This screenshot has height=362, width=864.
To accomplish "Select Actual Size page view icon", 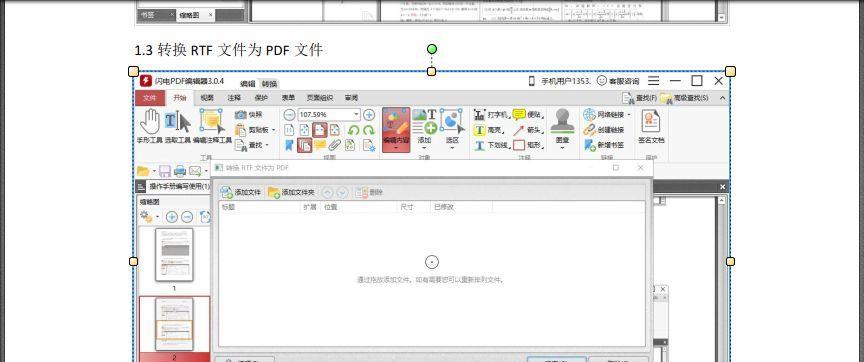I will pyautogui.click(x=289, y=130).
